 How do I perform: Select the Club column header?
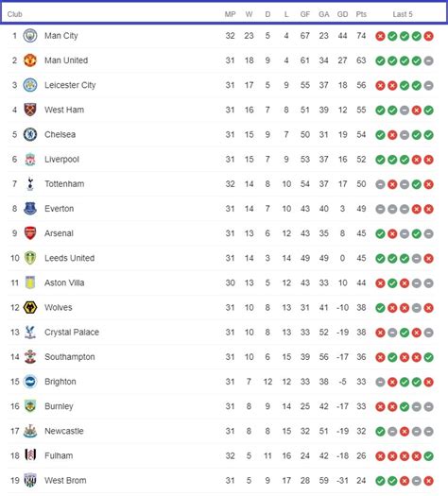pos(14,14)
